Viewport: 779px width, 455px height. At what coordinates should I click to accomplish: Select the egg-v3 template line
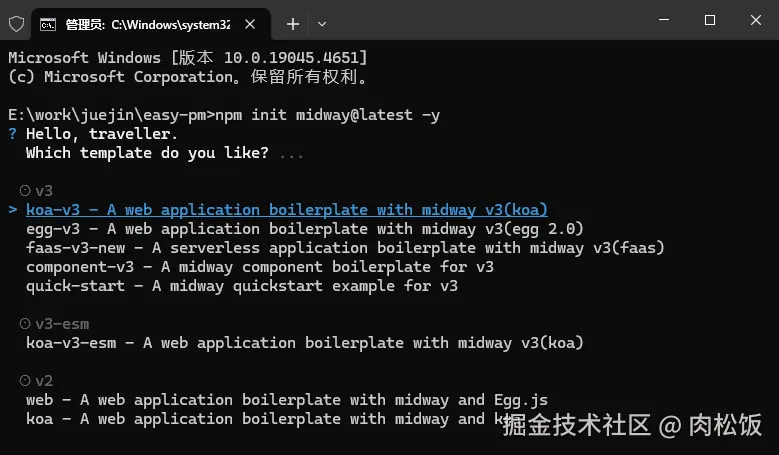coord(305,229)
